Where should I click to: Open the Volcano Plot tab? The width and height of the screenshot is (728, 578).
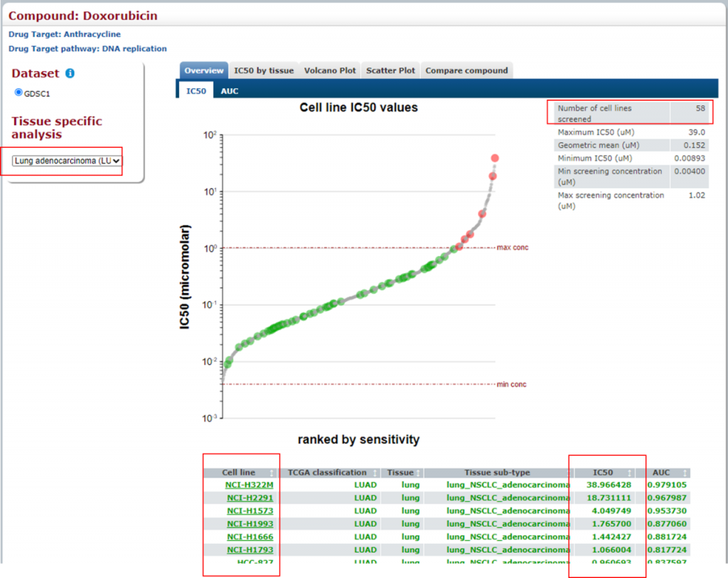point(330,70)
